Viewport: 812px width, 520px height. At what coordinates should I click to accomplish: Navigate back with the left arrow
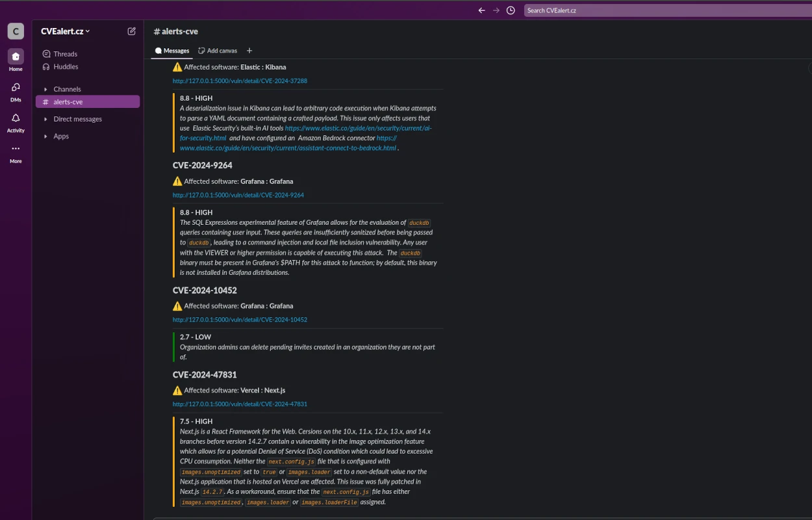coord(481,10)
